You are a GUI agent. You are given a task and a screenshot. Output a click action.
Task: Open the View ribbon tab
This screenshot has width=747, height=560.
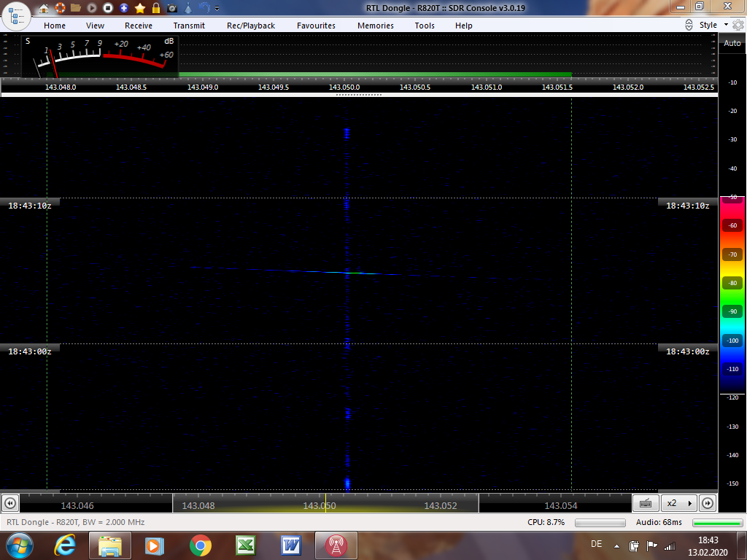tap(96, 26)
